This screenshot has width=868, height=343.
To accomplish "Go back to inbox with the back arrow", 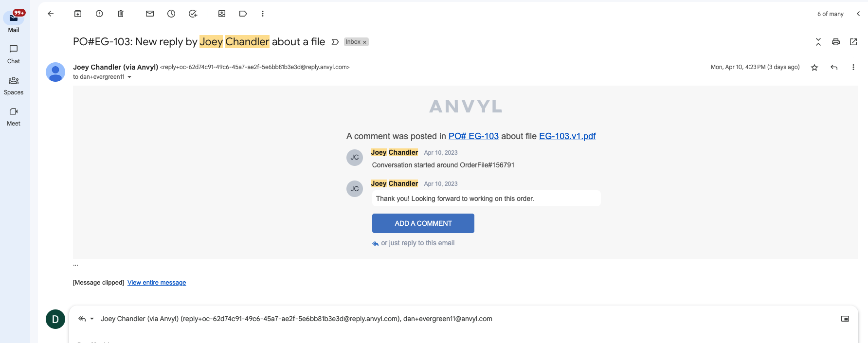I will point(51,14).
